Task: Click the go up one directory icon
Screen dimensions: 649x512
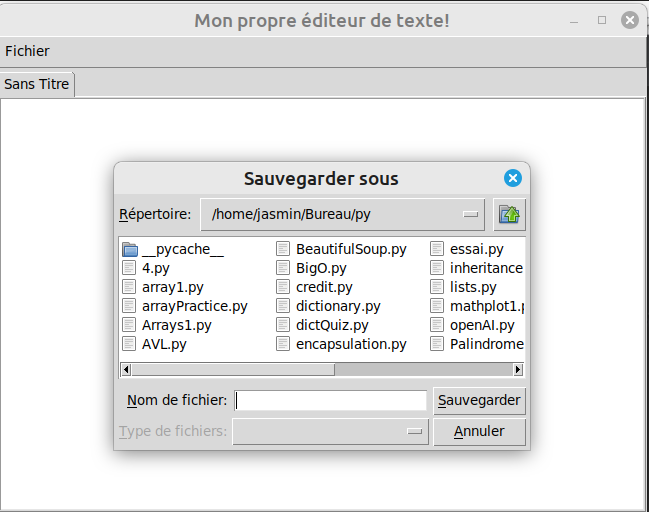Action: click(510, 214)
